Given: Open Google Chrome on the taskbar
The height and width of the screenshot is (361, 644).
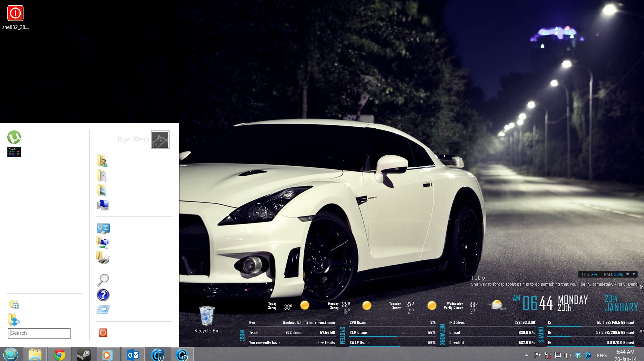Looking at the screenshot, I should tap(59, 355).
